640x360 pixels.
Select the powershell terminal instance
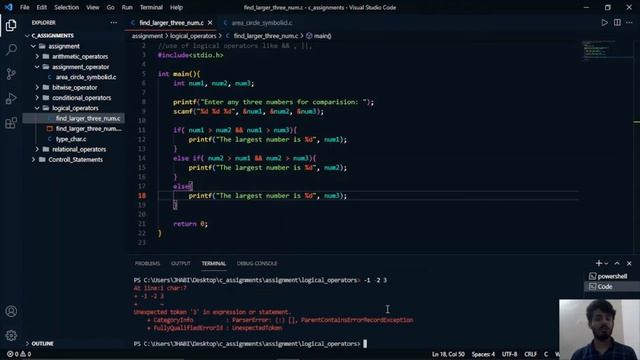pos(612,276)
